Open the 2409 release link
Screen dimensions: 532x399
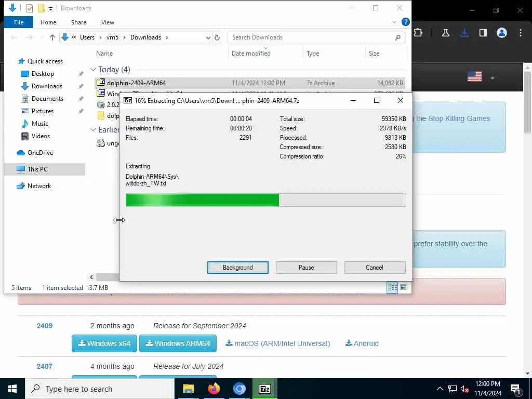pos(45,326)
